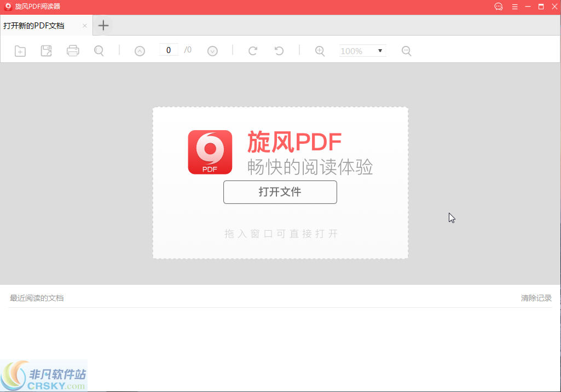Open the feedback chat icon in the title bar
561x392 pixels.
pyautogui.click(x=499, y=7)
